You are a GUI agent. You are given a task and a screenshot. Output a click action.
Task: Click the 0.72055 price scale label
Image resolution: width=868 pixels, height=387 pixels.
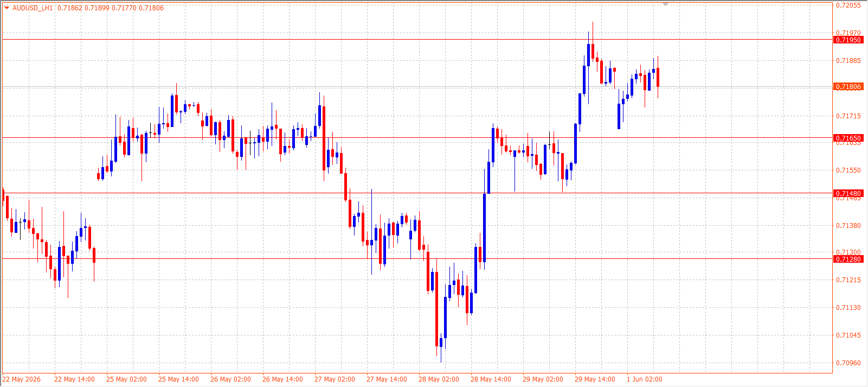[x=848, y=5]
